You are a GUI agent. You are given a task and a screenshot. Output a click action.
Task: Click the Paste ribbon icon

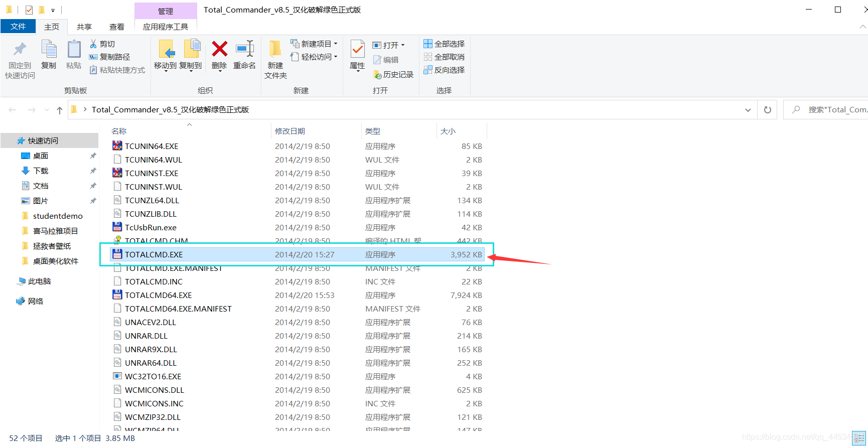tap(74, 55)
